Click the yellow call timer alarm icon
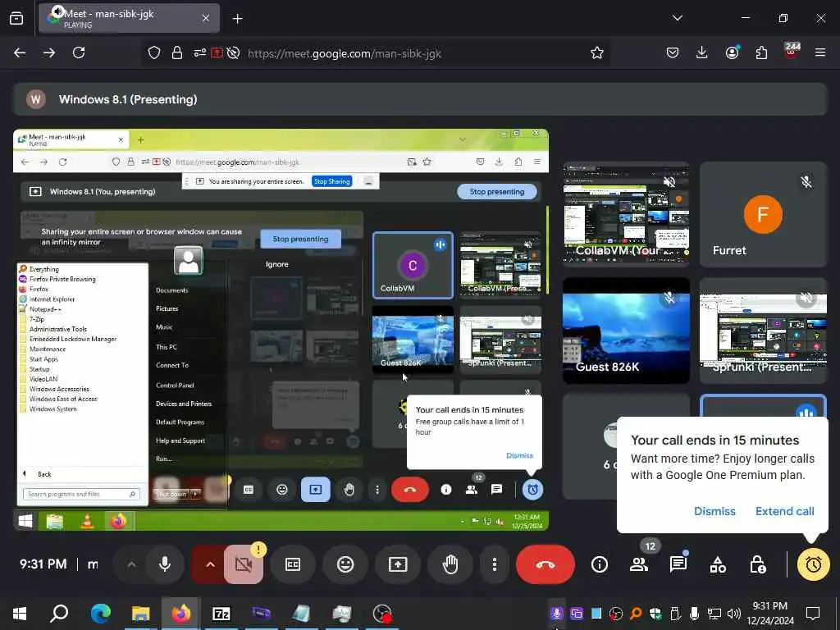The height and width of the screenshot is (630, 840). 813,564
